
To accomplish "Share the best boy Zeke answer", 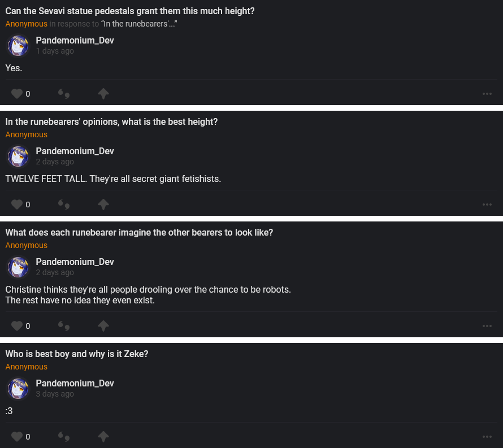I will (x=103, y=437).
